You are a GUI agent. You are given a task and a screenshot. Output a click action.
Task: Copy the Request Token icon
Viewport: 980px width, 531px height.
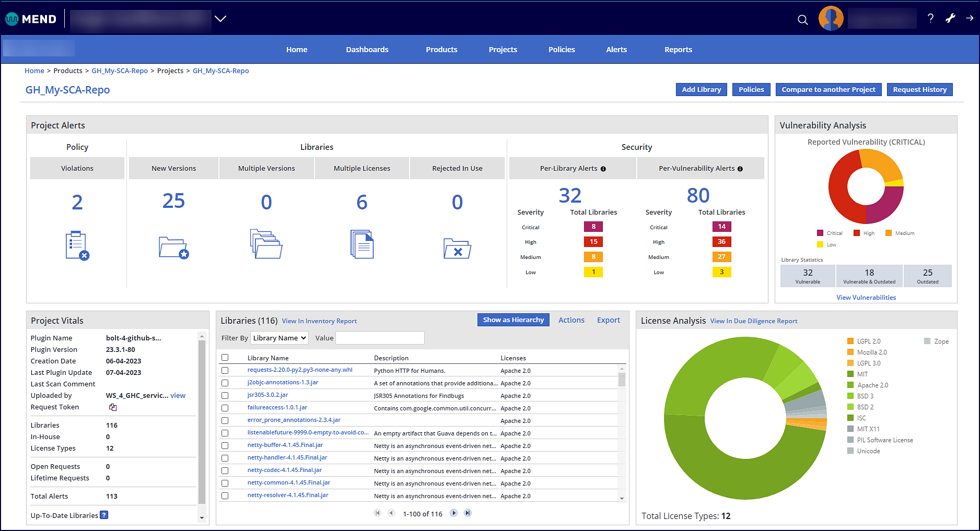pos(113,407)
